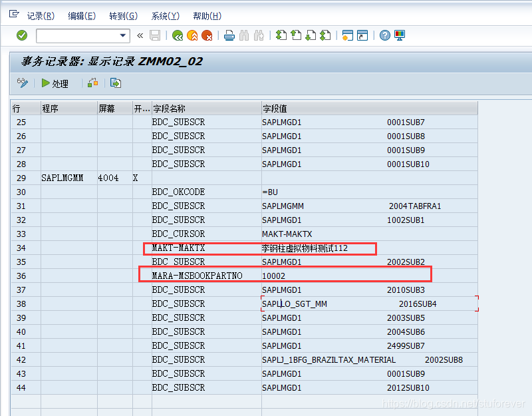532x416 pixels.
Task: Click 0001SUB10 value in row 28
Action: pos(408,164)
